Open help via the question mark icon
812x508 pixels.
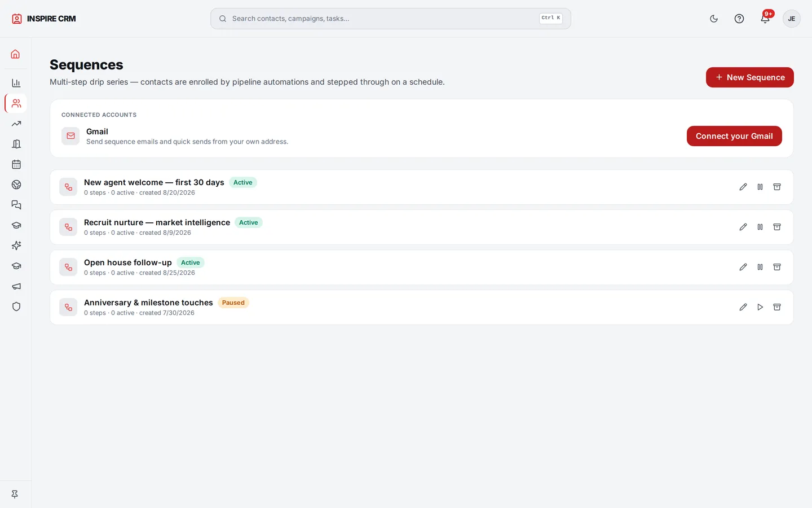click(739, 19)
